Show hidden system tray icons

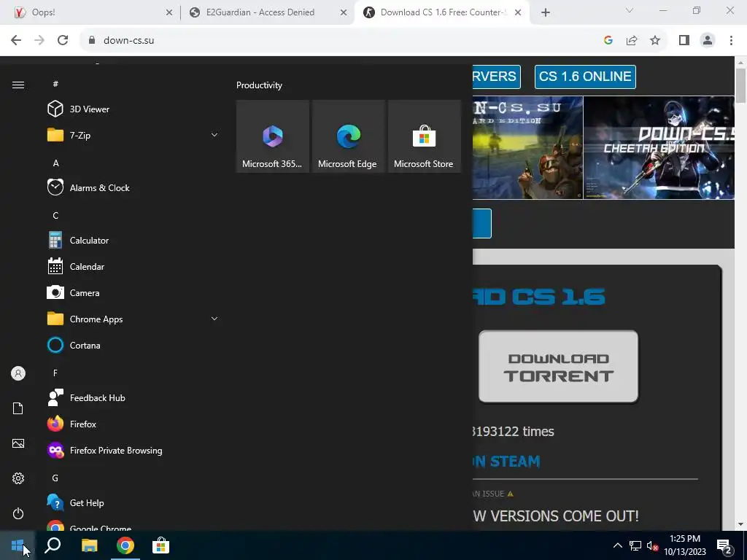(x=617, y=545)
